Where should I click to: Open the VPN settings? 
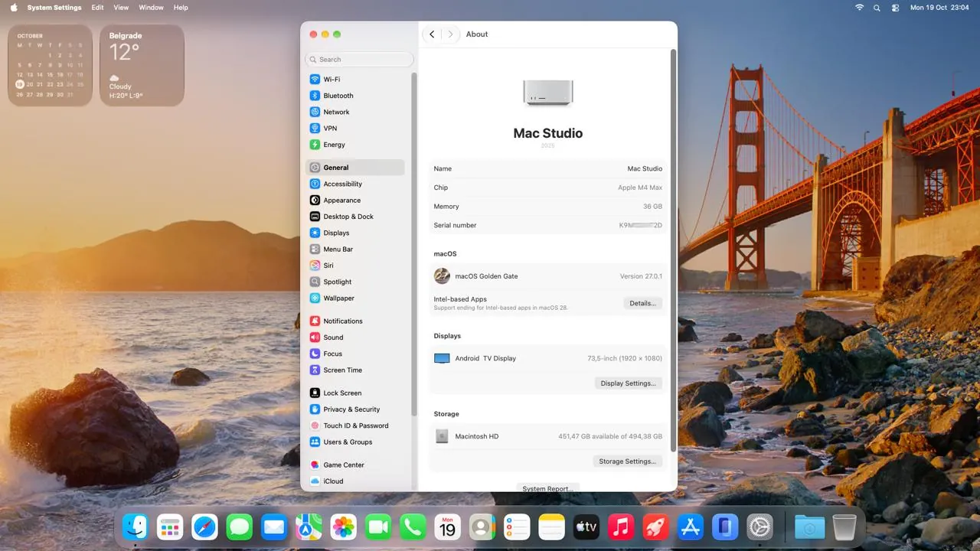coord(355,129)
